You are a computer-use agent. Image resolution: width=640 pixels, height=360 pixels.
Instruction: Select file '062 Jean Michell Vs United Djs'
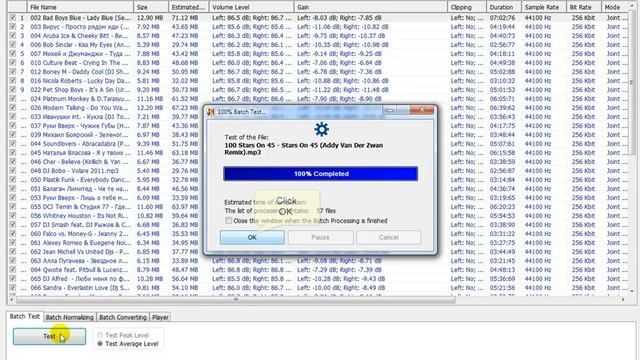[x=80, y=252]
